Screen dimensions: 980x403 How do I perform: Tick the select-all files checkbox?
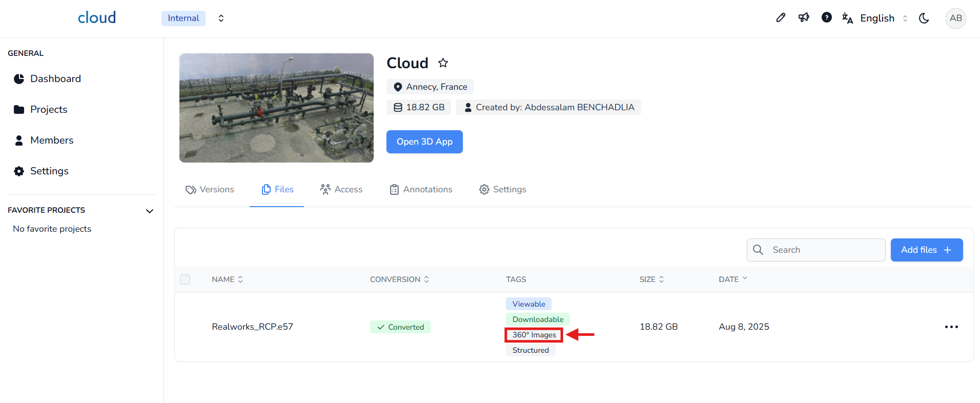[x=185, y=279]
